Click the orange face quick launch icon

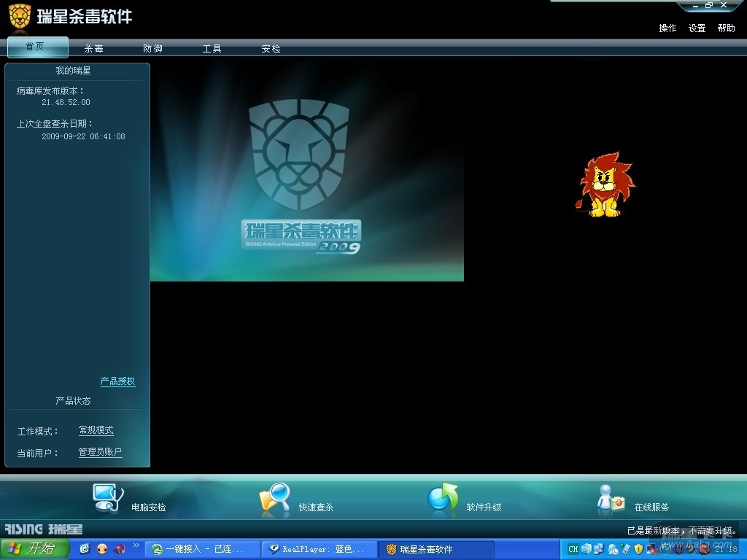(x=102, y=549)
